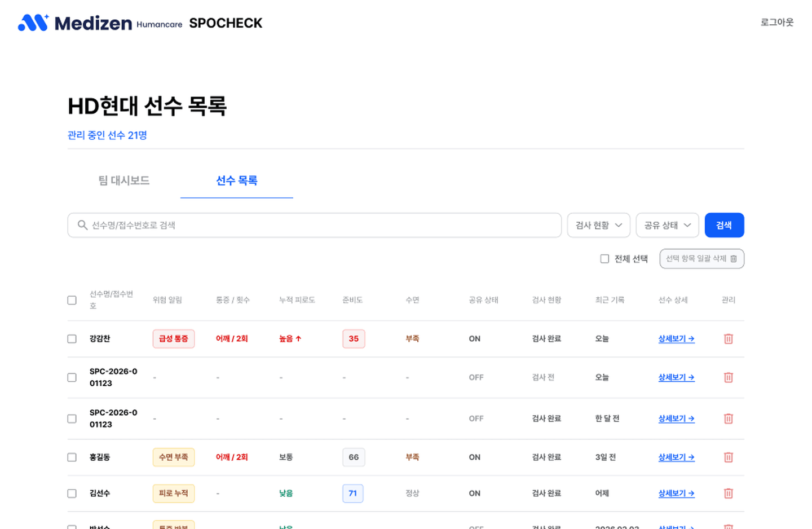Open 상세보기 for the SPC-2026-001123 row marked 검사 전
The height and width of the screenshot is (529, 812).
coord(676,377)
